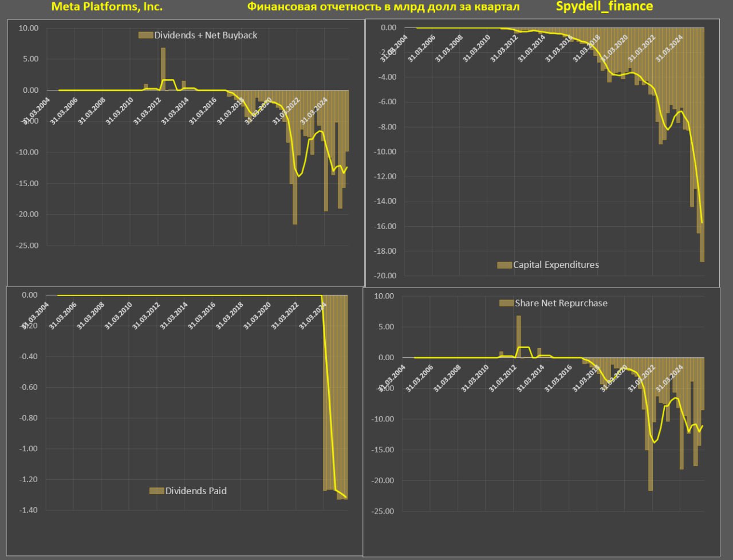Image resolution: width=733 pixels, height=560 pixels.
Task: Click the Meta Platforms, Inc. title
Action: (x=107, y=7)
